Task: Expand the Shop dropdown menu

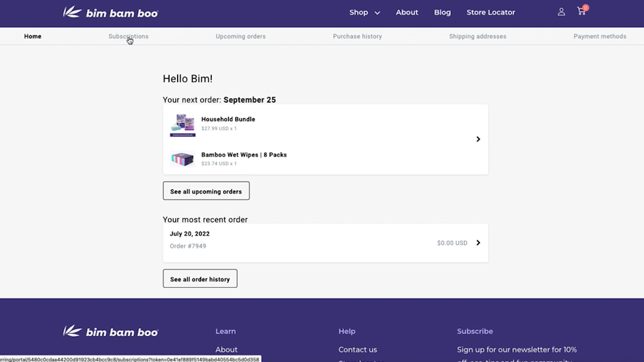Action: tap(365, 12)
